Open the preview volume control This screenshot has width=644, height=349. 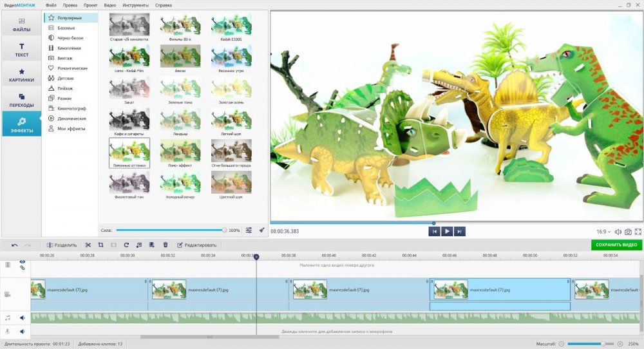pyautogui.click(x=618, y=231)
